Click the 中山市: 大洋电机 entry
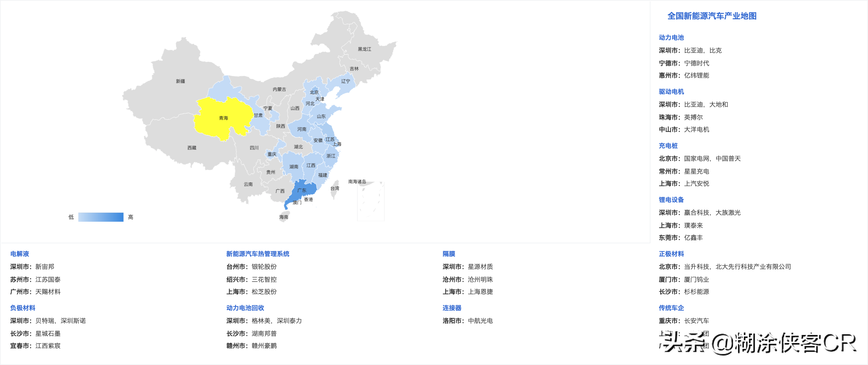Viewport: 868px width, 365px height. [x=684, y=129]
